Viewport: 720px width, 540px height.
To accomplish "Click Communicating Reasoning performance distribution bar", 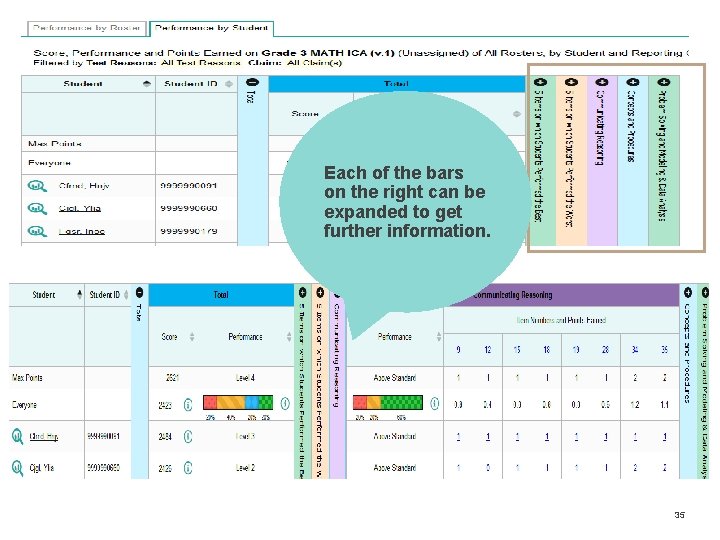I will (388, 403).
